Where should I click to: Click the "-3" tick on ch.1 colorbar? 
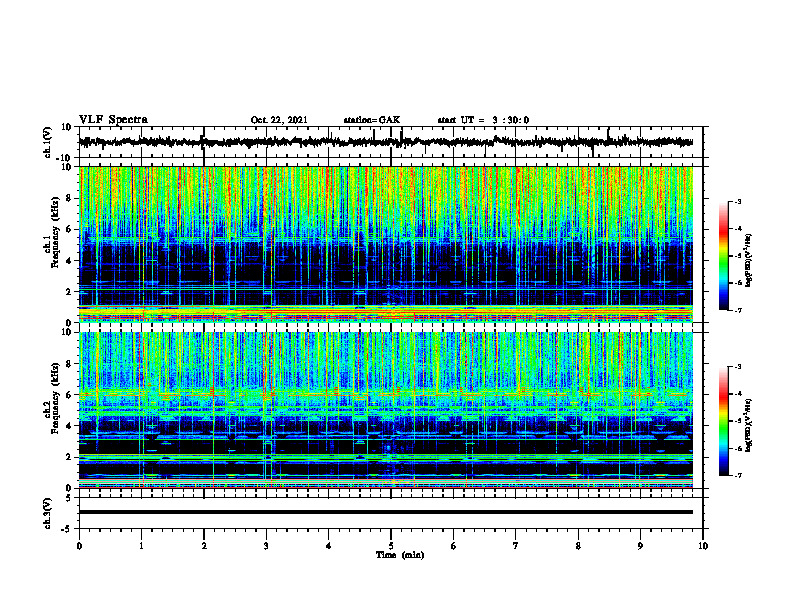click(x=738, y=201)
